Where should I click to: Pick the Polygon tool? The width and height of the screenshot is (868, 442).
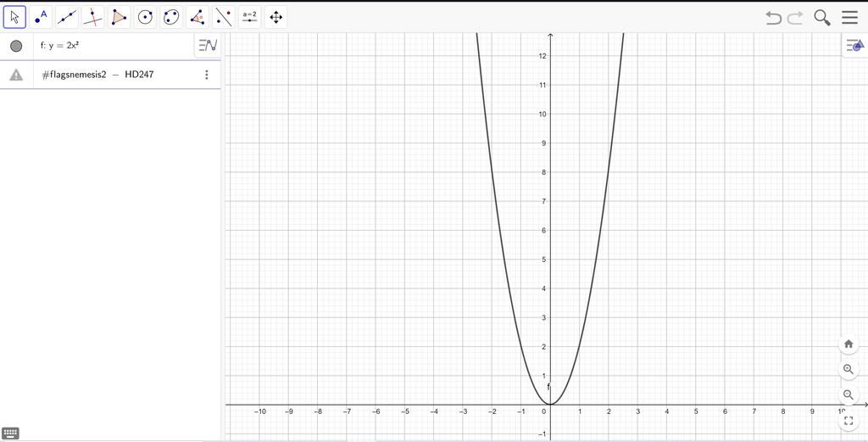119,17
